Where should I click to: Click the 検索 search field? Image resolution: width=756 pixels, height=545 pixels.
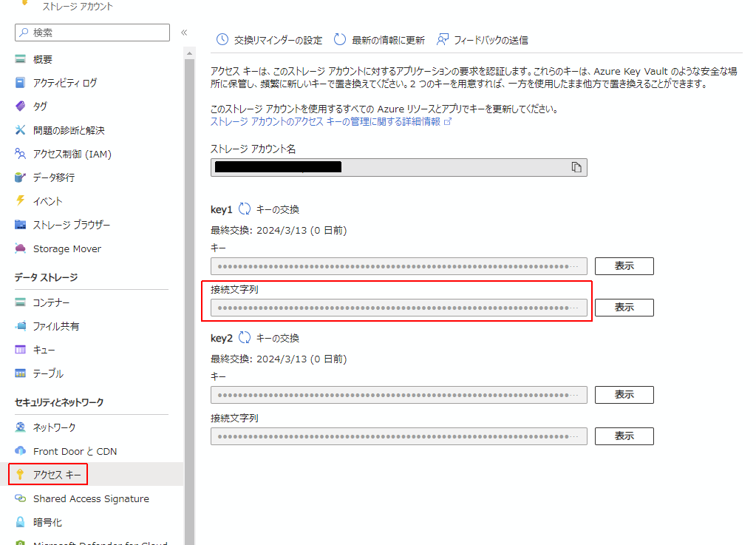[x=92, y=33]
